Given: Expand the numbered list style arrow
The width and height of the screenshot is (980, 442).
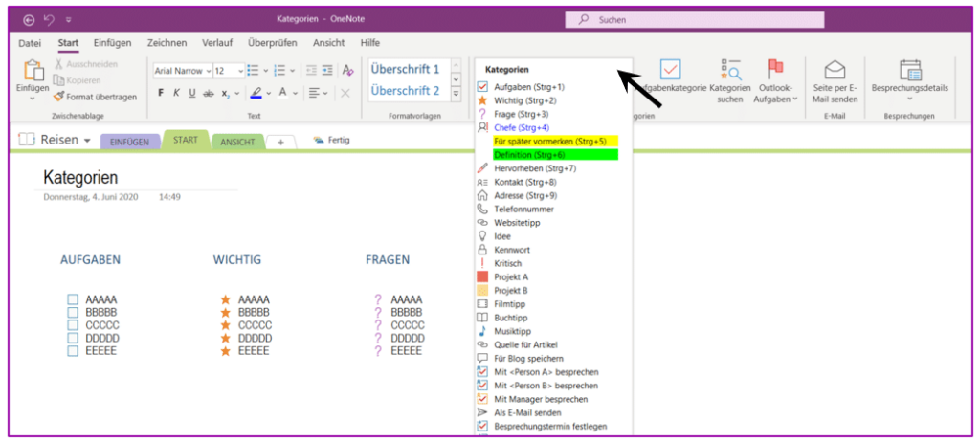Looking at the screenshot, I should click(293, 71).
